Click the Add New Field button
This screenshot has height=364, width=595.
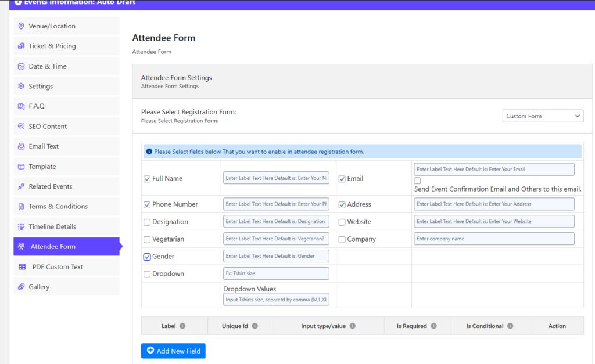pyautogui.click(x=173, y=351)
